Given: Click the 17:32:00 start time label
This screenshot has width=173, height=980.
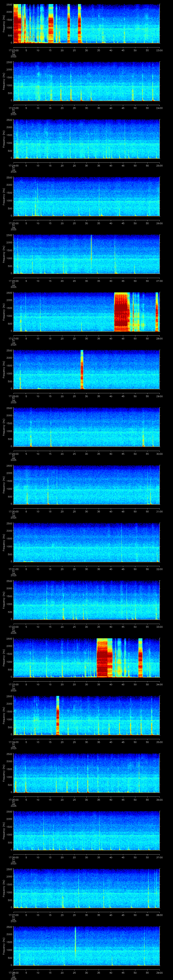Looking at the screenshot, I should pos(13,627).
